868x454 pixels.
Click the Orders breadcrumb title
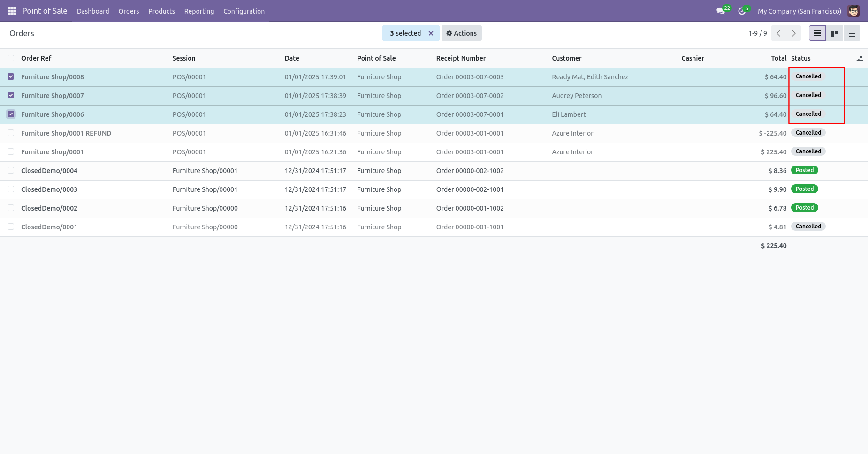(22, 33)
